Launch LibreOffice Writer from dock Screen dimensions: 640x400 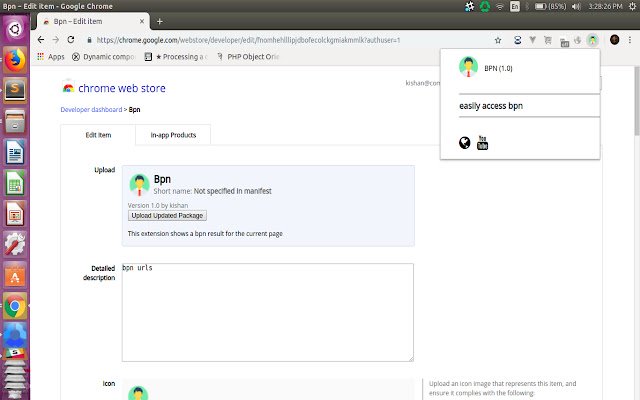click(15, 152)
